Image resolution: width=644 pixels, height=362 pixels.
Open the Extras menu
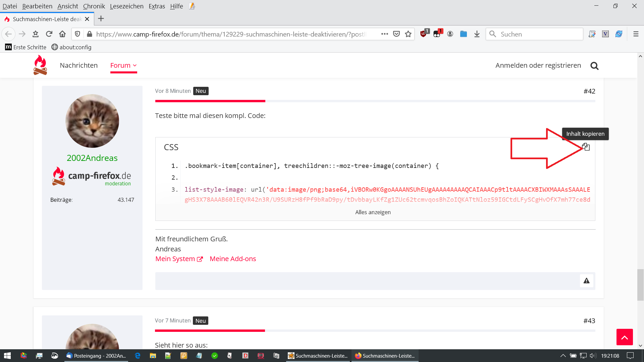(157, 6)
